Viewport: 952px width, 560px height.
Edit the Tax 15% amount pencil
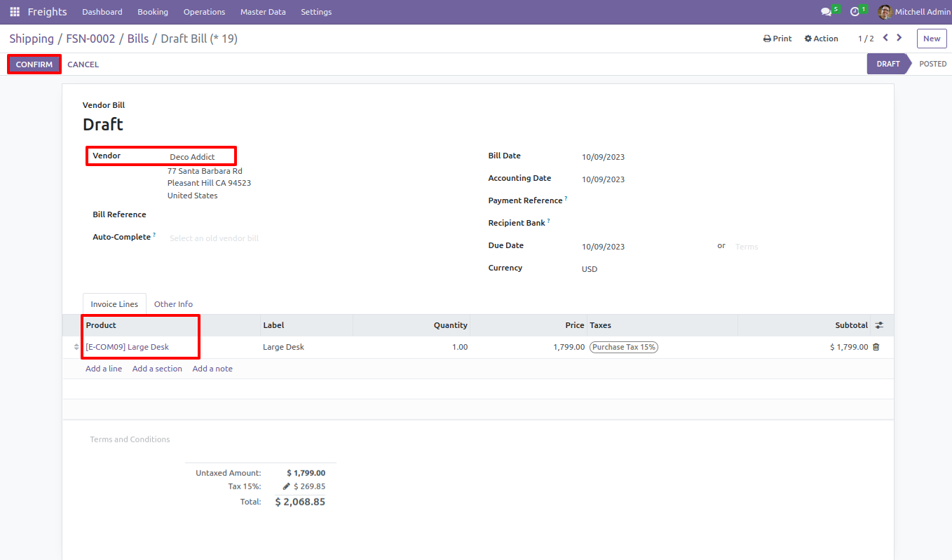(x=286, y=486)
